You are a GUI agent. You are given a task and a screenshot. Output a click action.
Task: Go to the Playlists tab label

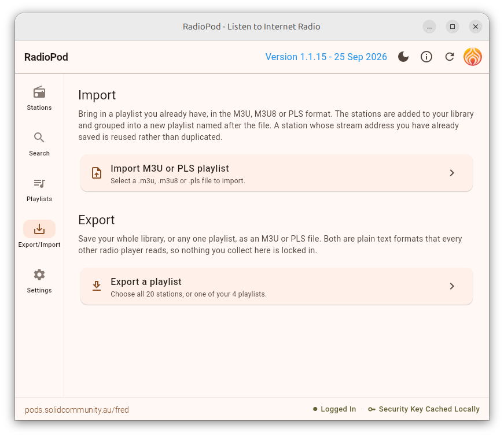39,199
